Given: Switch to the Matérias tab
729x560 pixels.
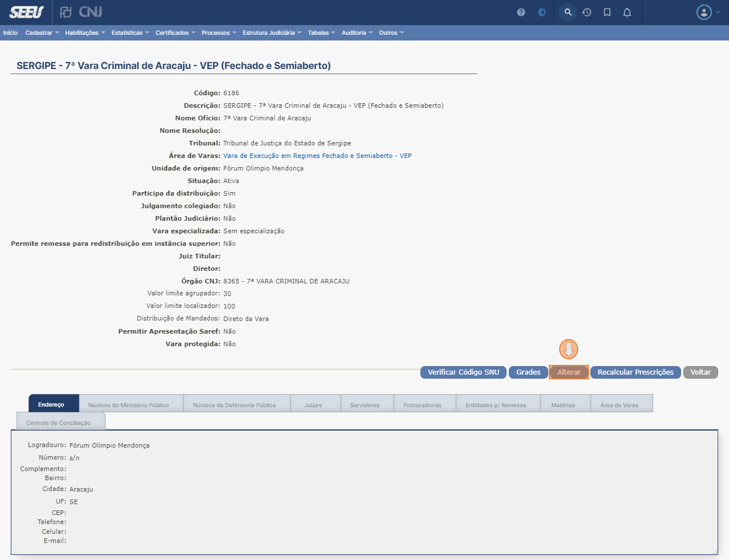Looking at the screenshot, I should (x=566, y=404).
